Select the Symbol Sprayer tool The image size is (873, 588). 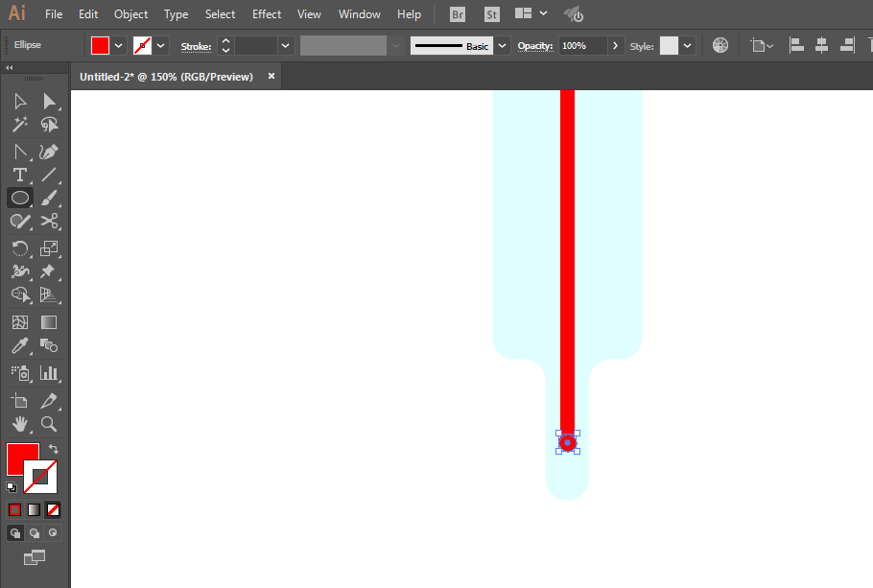(20, 373)
